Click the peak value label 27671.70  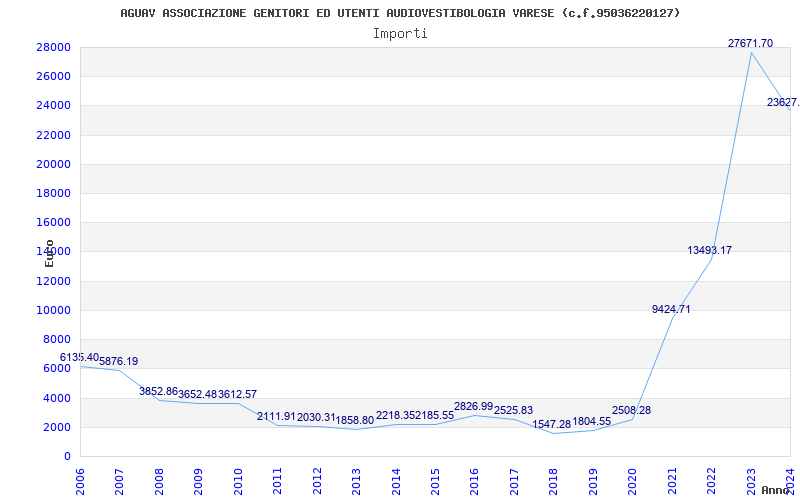click(750, 43)
